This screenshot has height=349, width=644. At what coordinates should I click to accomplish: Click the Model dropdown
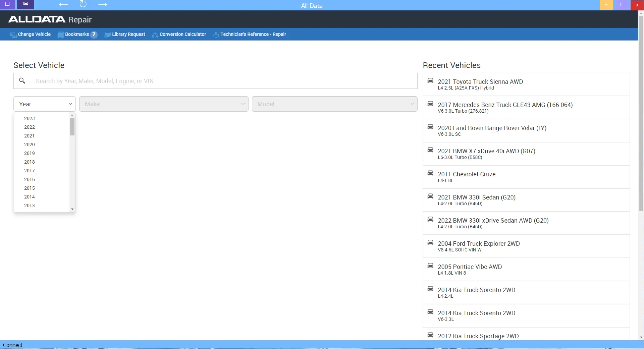point(334,104)
